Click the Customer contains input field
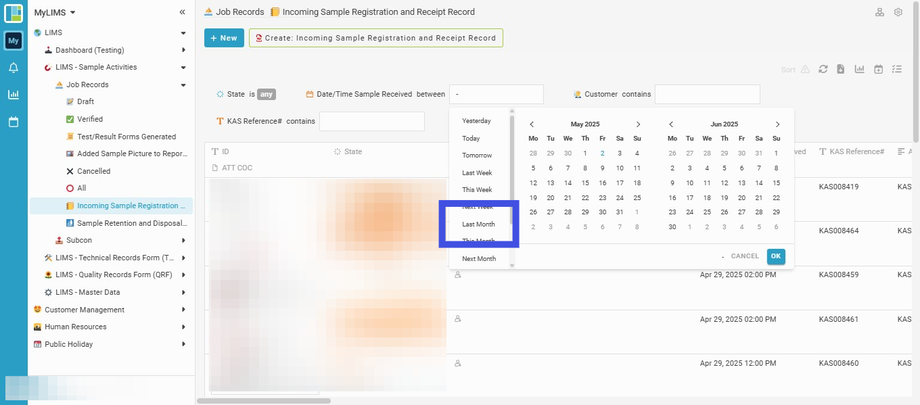Screen dimensions: 920x405 tap(707, 94)
